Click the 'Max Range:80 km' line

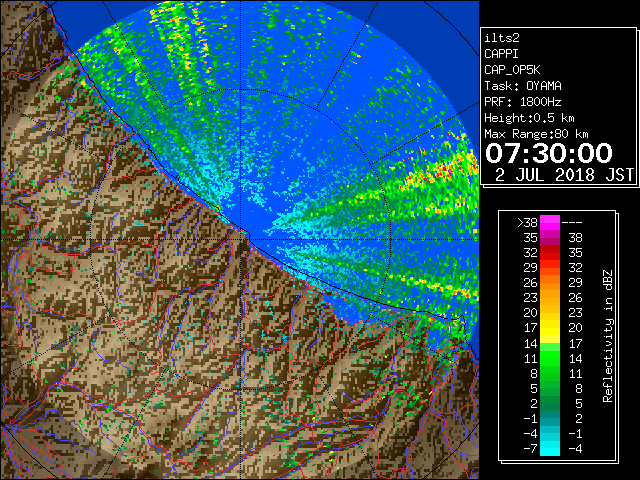click(x=536, y=134)
